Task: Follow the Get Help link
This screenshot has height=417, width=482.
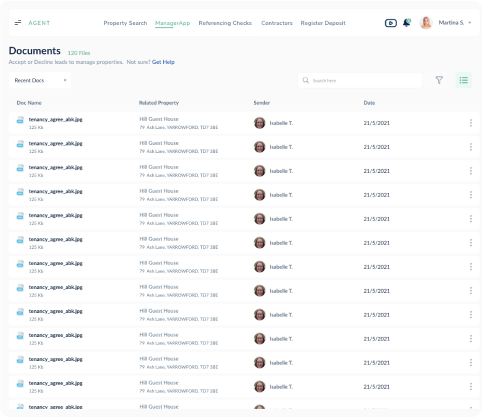Action: point(163,62)
